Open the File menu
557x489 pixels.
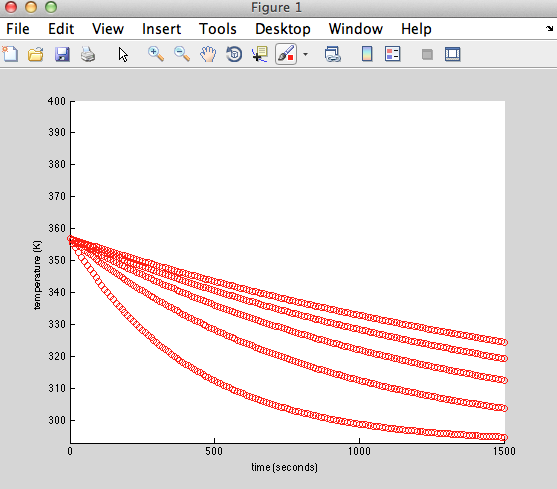coord(18,29)
